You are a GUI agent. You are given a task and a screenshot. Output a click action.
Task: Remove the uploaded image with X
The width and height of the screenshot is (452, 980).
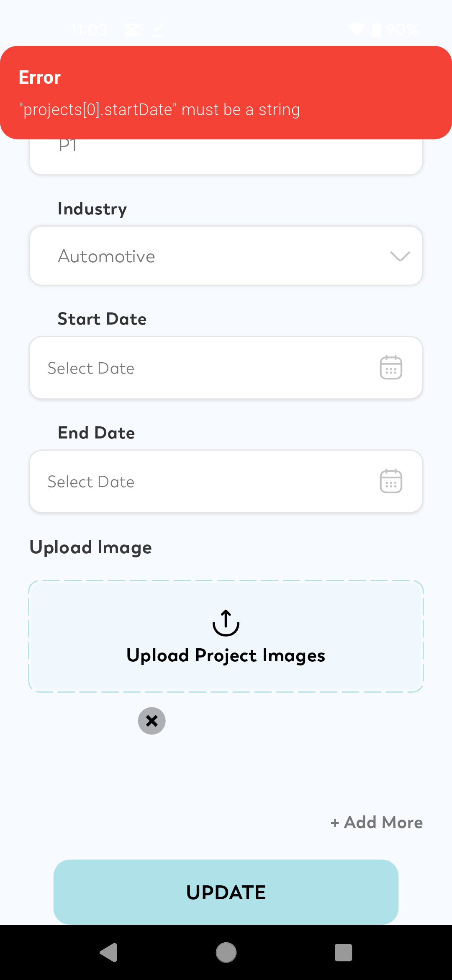152,721
